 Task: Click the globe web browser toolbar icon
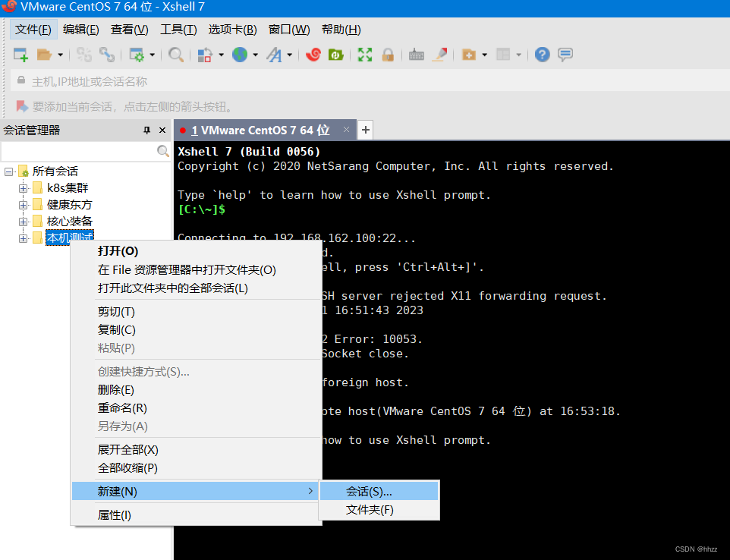point(240,54)
